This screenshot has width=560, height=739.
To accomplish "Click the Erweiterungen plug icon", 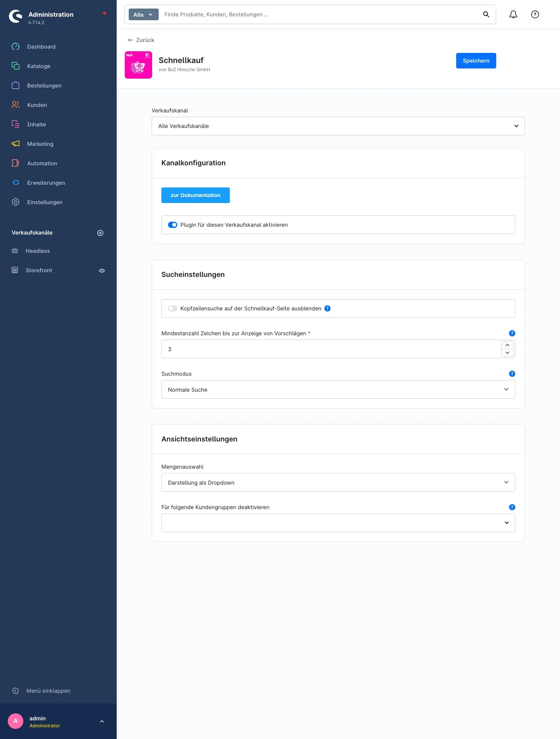I will pyautogui.click(x=16, y=183).
